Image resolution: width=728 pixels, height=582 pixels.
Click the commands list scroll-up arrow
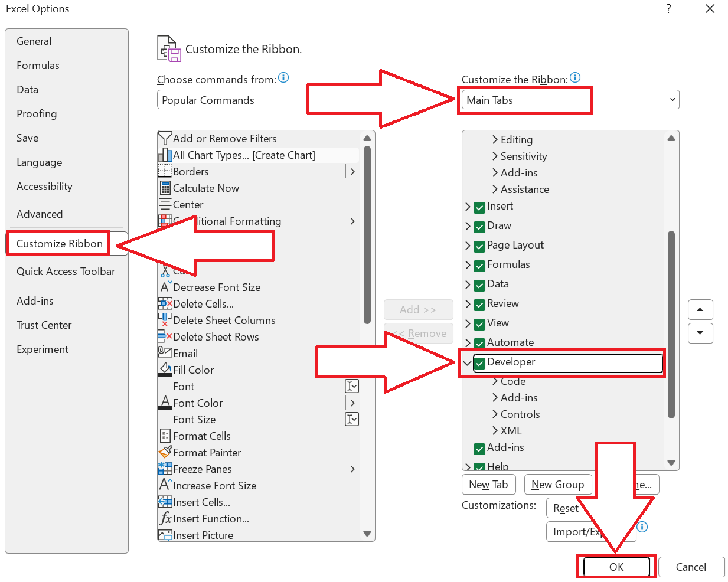tap(367, 139)
